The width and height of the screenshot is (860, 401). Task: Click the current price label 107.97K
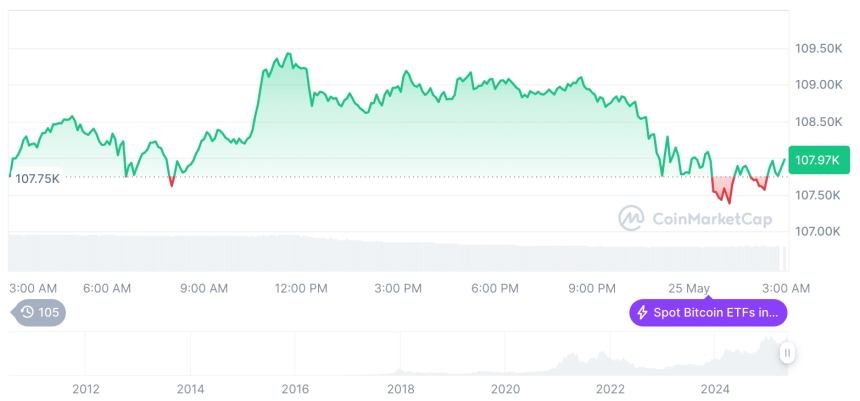[818, 160]
